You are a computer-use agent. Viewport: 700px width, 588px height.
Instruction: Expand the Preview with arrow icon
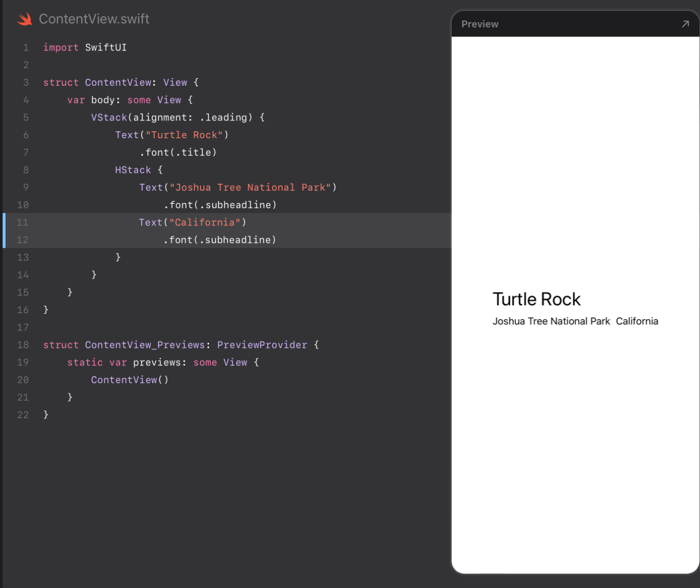(x=685, y=24)
